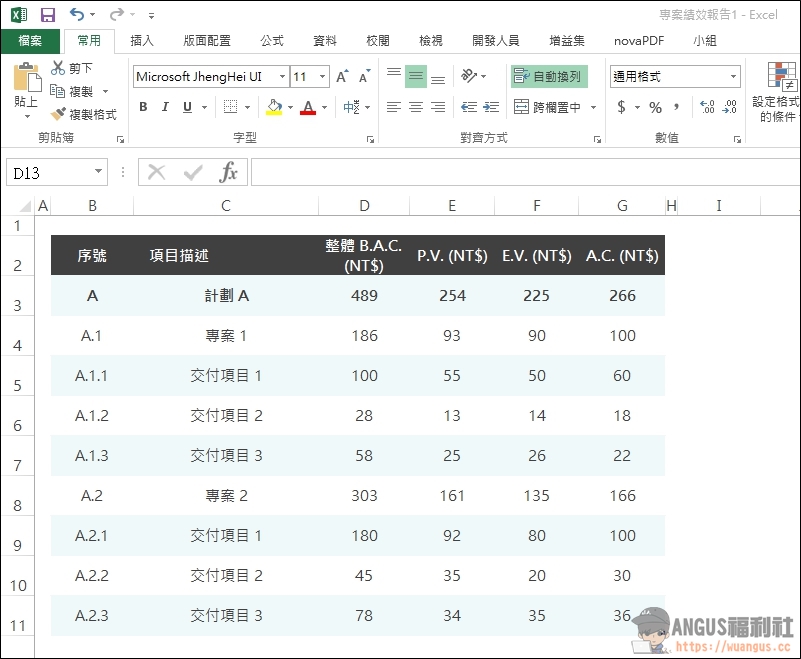Click the 檔案 file button
The image size is (801, 659).
30,41
